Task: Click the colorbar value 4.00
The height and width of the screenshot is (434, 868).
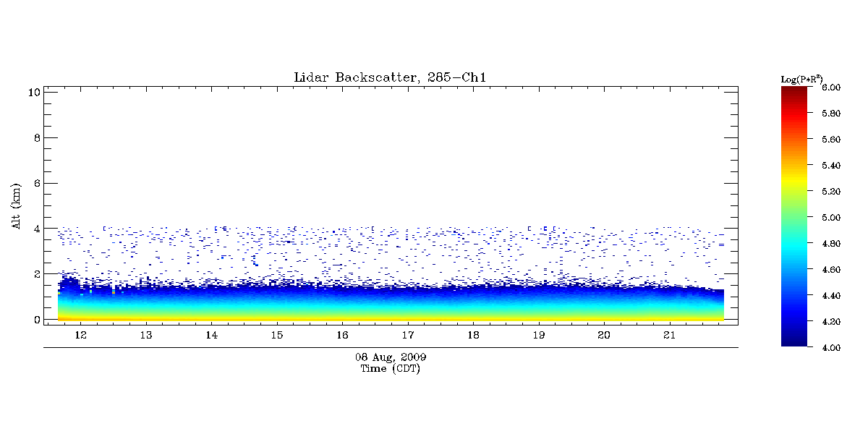Action: 831,348
